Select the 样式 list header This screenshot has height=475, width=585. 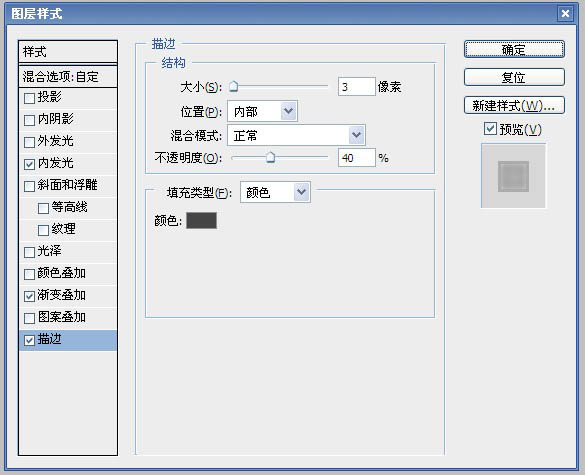[x=68, y=51]
